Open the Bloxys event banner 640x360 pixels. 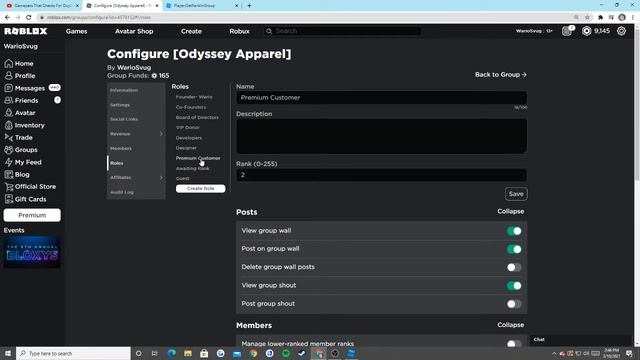coord(32,252)
